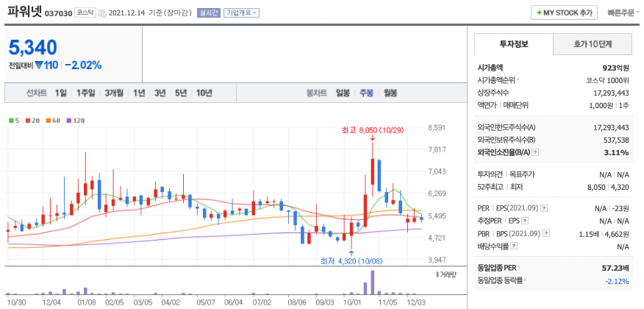
Task: Click the 액면가 label
Action: (x=487, y=105)
